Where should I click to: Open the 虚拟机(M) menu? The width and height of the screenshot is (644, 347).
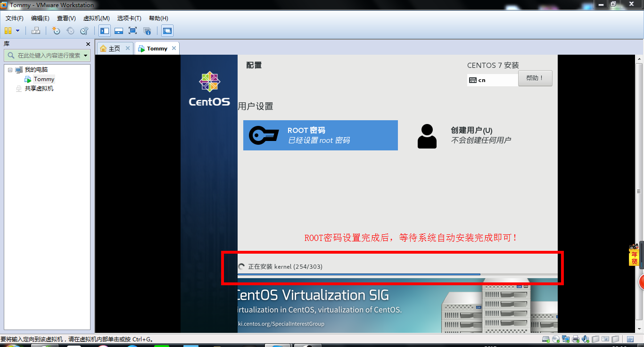96,18
